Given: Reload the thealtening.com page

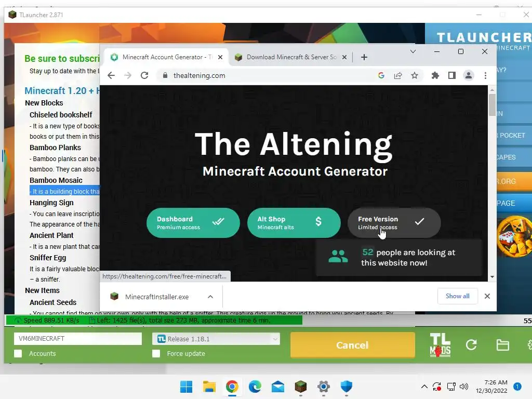Looking at the screenshot, I should 144,75.
